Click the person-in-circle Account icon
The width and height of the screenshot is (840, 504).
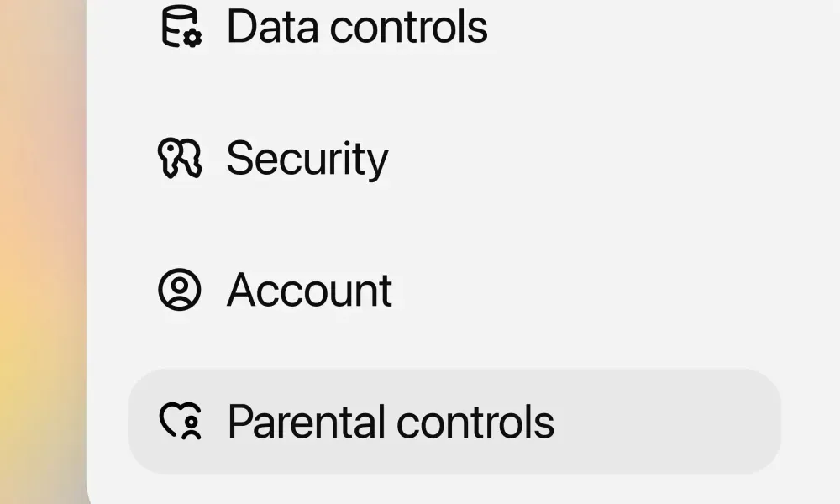click(179, 290)
